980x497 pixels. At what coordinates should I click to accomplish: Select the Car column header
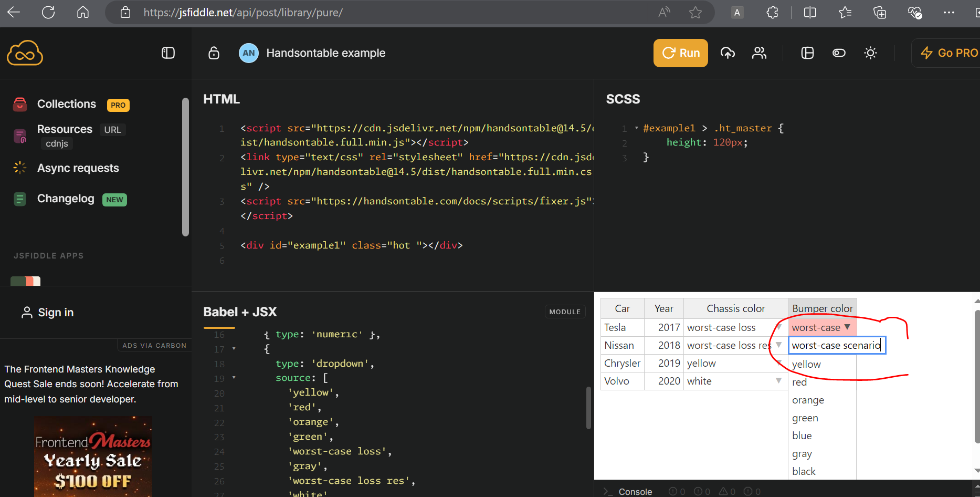[x=623, y=308]
